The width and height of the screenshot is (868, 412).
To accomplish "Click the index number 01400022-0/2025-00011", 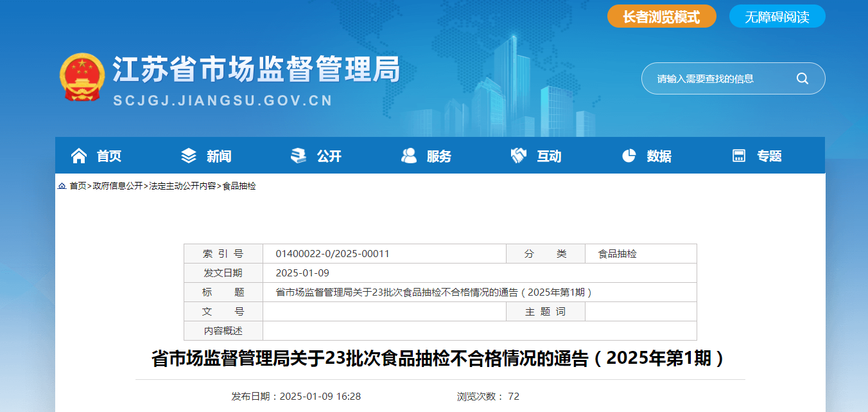I will 333,254.
